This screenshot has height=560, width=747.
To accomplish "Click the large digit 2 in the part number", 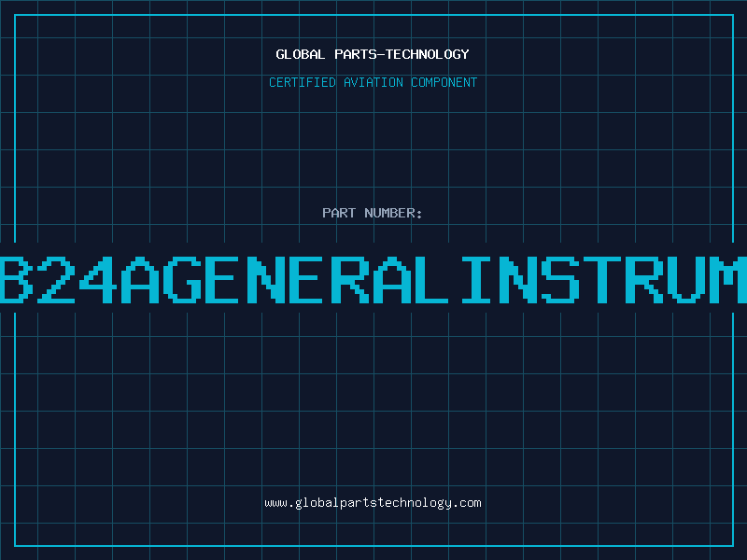I will point(55,280).
